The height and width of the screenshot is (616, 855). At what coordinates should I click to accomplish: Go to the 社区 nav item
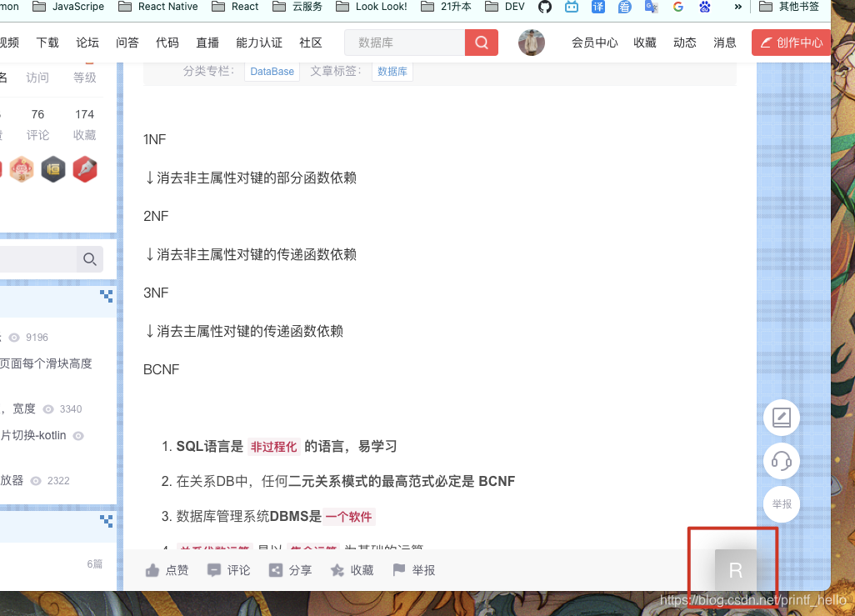click(x=311, y=43)
